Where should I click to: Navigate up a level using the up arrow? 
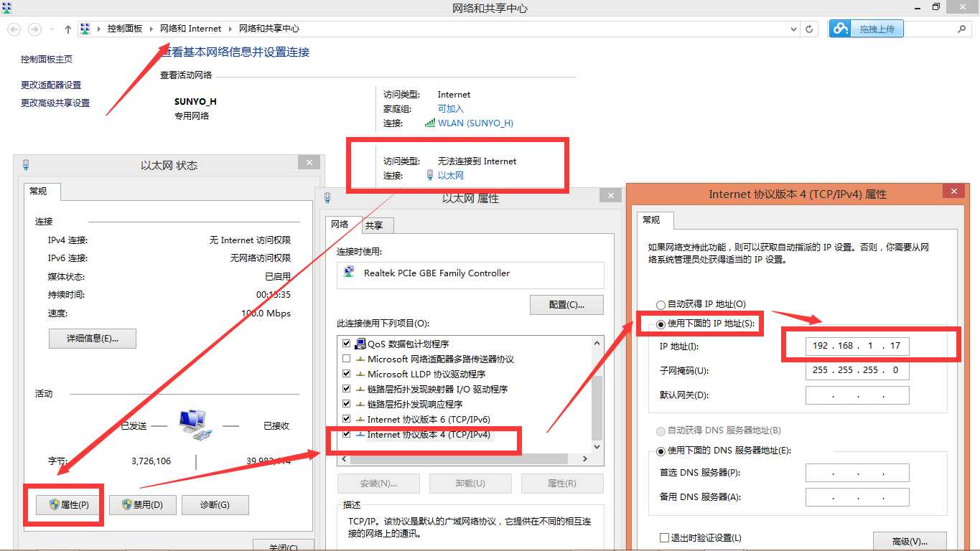pyautogui.click(x=67, y=29)
